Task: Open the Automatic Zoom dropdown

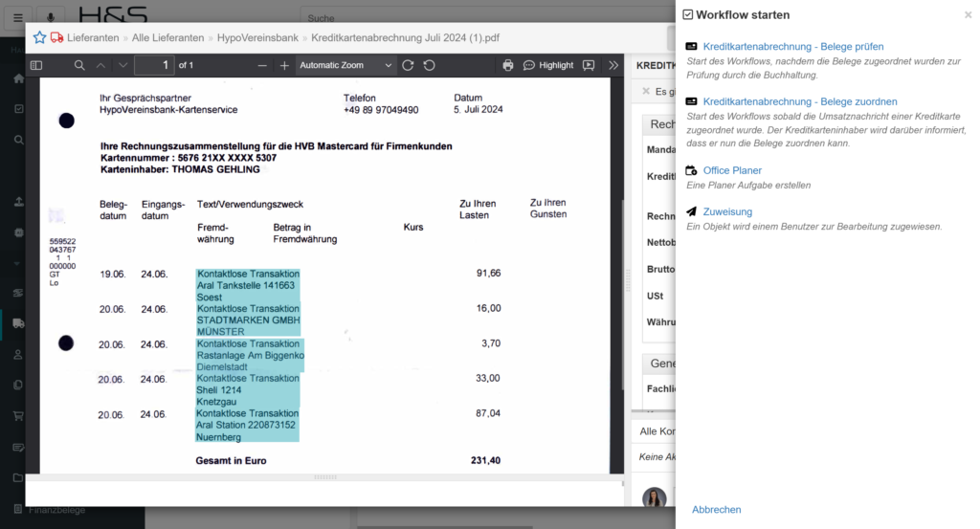Action: (345, 65)
